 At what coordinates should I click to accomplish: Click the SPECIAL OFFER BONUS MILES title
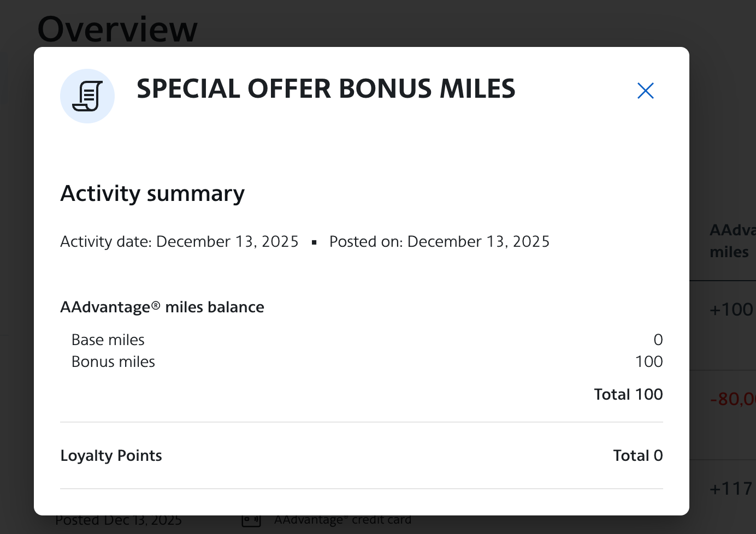(x=326, y=89)
